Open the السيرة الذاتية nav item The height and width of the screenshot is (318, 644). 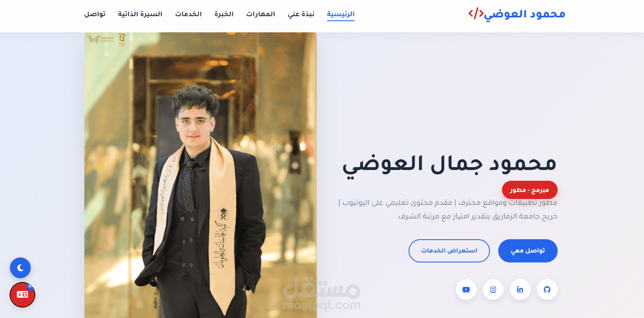click(x=140, y=14)
